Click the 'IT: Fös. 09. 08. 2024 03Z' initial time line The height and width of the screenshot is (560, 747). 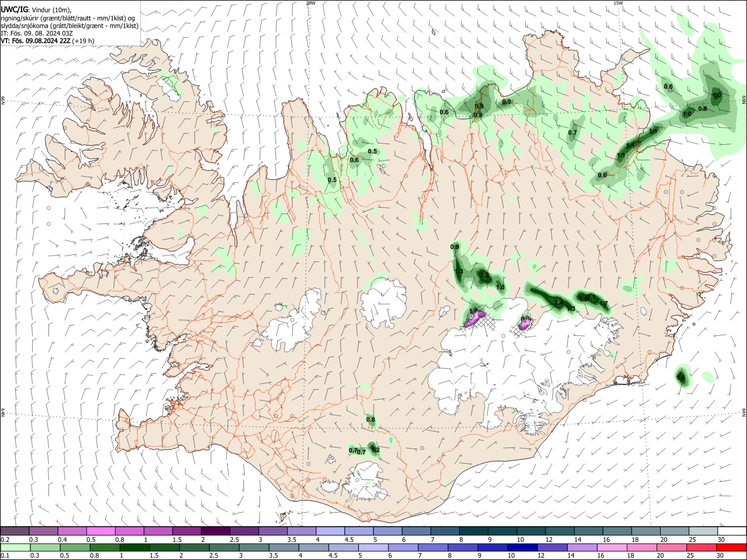[37, 33]
